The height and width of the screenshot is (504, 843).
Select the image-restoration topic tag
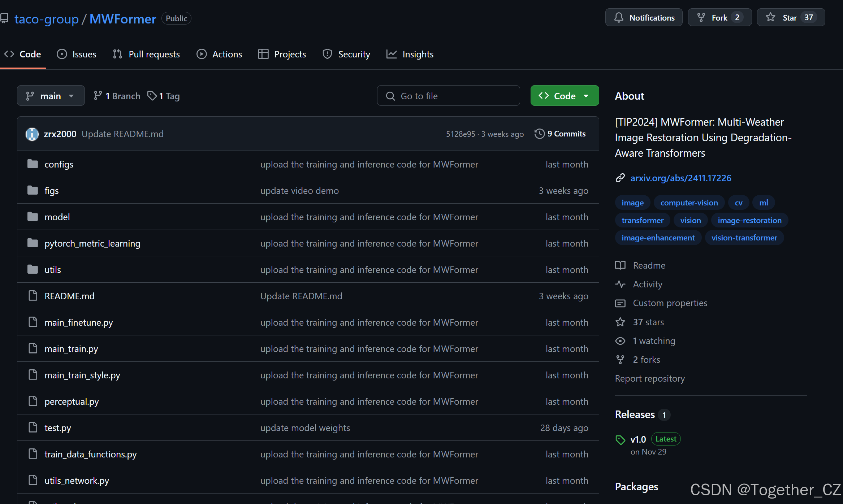(749, 220)
